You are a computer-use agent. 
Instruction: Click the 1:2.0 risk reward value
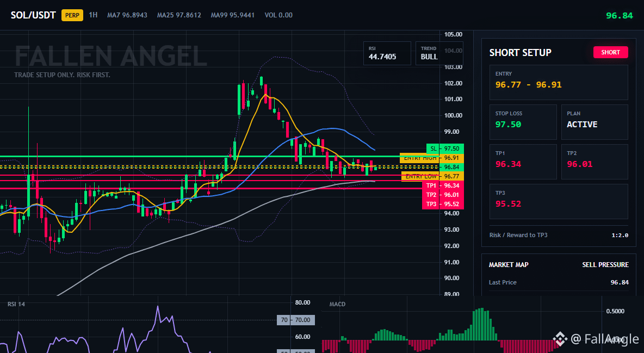pos(620,236)
